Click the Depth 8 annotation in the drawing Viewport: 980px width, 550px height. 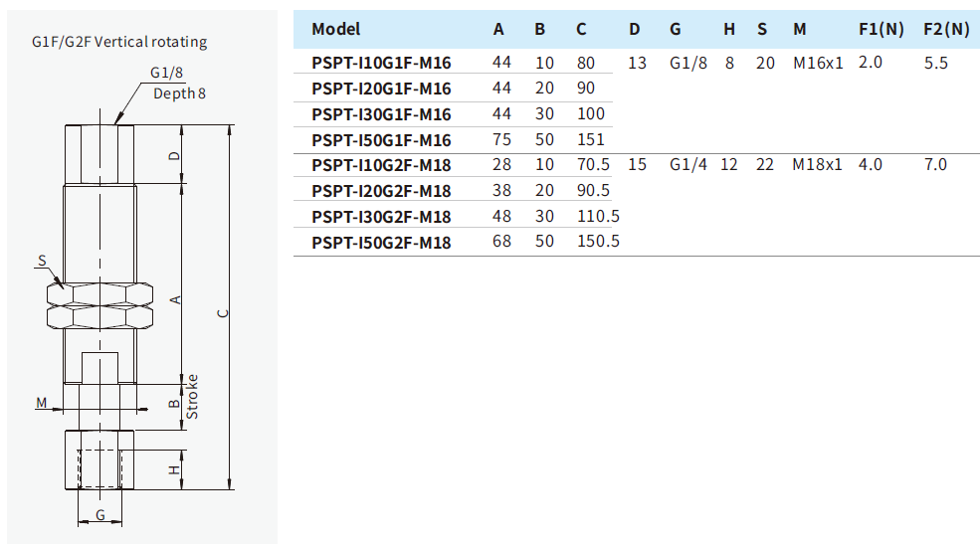[x=179, y=93]
